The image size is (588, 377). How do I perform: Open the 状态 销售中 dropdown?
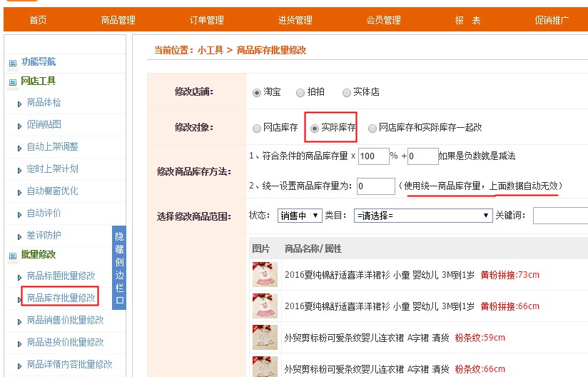click(300, 215)
